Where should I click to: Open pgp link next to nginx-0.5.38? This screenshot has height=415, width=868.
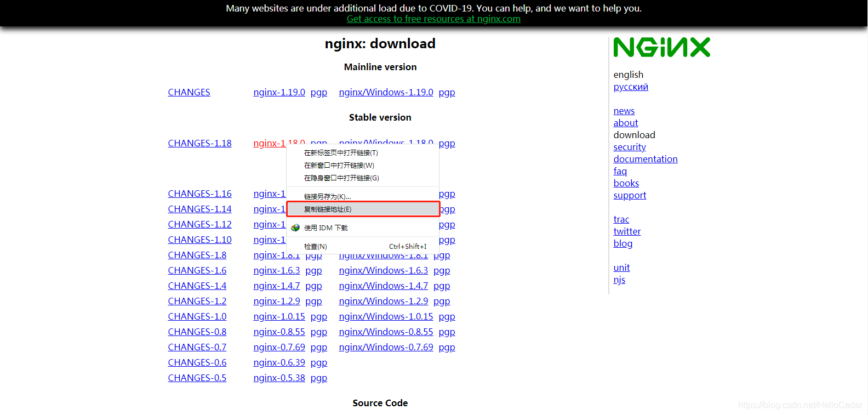click(x=319, y=378)
